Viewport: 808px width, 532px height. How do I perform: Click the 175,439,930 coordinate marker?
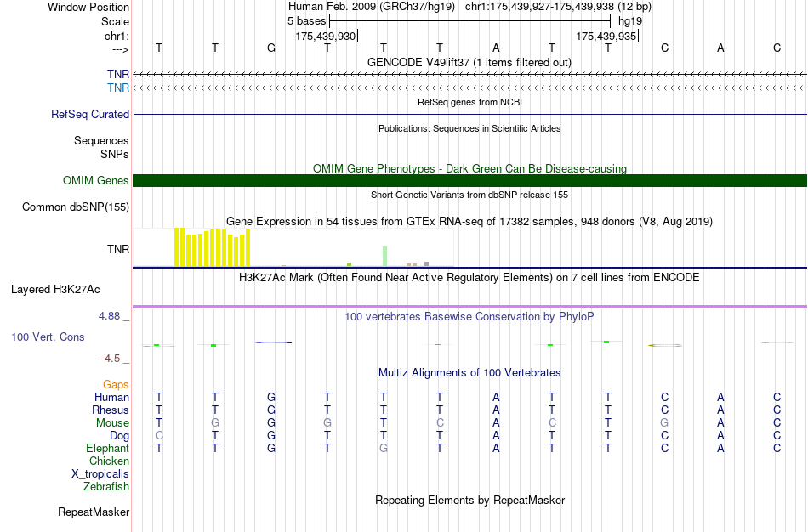326,36
